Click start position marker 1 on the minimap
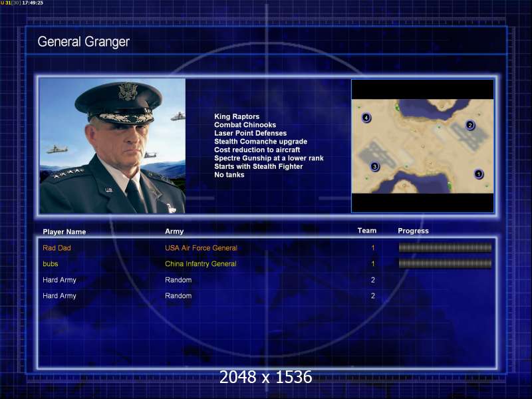The image size is (532, 399). pyautogui.click(x=478, y=174)
